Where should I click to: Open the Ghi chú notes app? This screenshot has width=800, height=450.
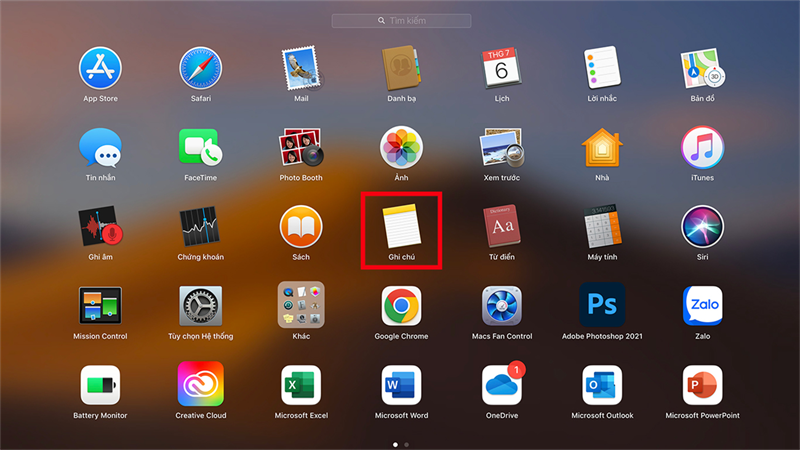click(x=402, y=227)
